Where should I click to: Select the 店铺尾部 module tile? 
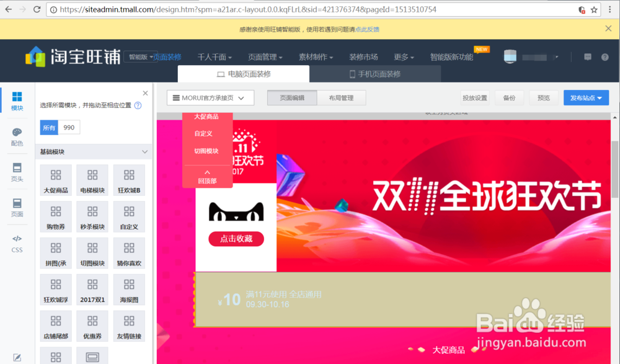(x=56, y=326)
